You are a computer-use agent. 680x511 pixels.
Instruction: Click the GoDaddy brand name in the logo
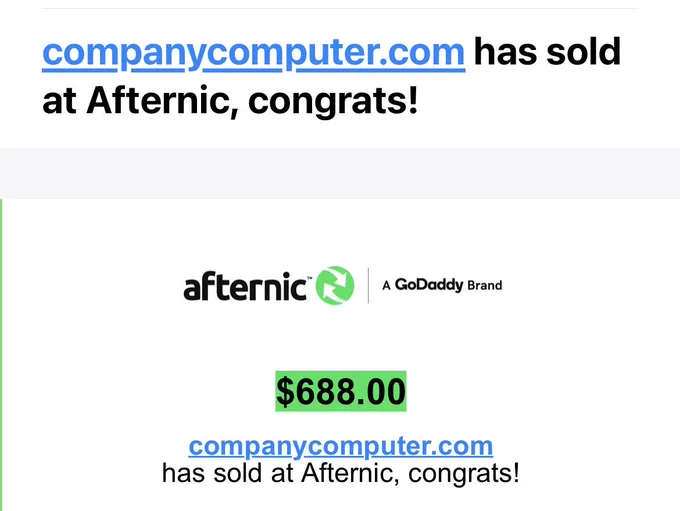coord(429,285)
